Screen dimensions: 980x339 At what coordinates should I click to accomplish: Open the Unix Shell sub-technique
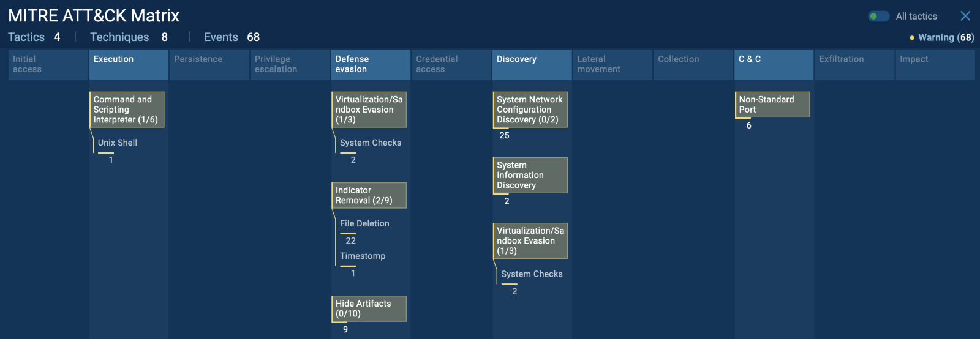tap(118, 143)
